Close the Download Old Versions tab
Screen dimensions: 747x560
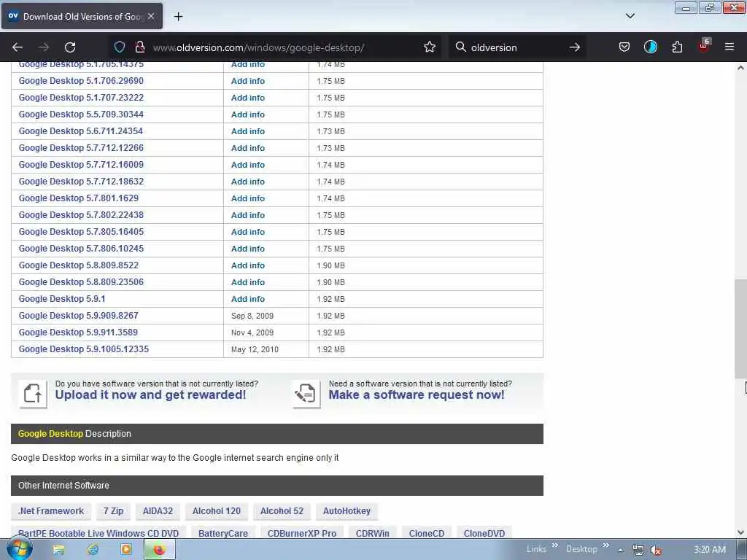(151, 16)
